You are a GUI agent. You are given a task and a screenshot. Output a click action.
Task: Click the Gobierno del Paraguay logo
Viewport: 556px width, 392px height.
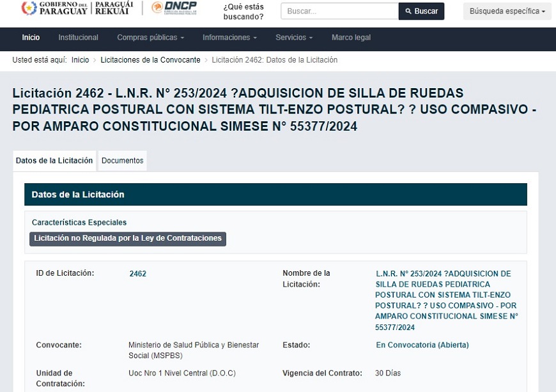tap(56, 8)
